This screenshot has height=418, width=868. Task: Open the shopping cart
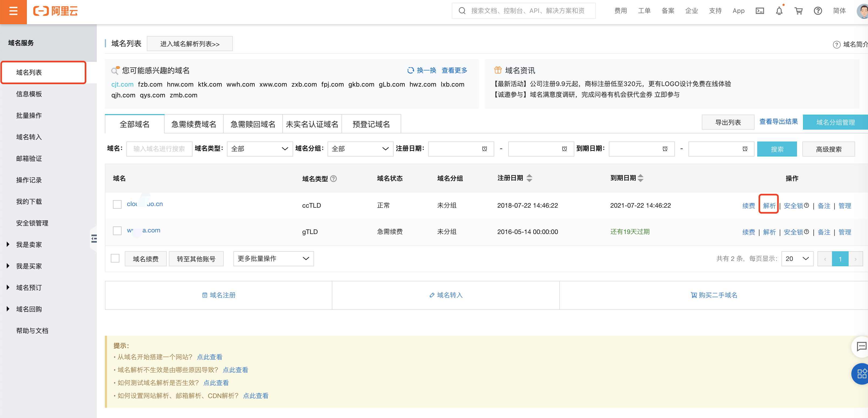pyautogui.click(x=798, y=11)
